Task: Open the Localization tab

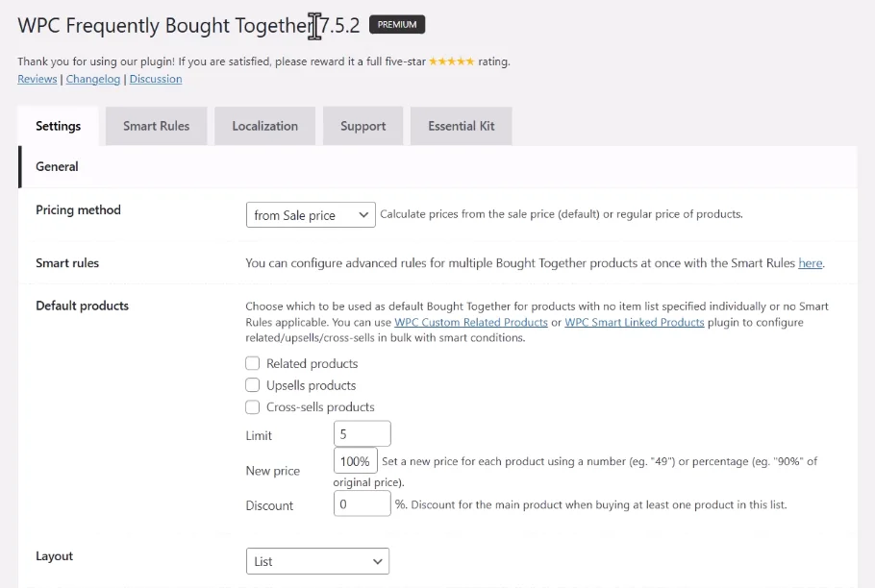Action: (x=265, y=126)
